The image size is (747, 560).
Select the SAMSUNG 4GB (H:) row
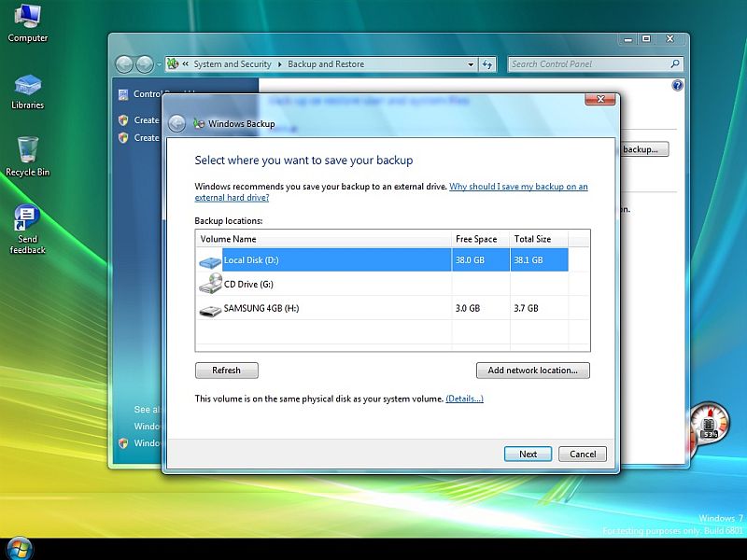tap(383, 308)
